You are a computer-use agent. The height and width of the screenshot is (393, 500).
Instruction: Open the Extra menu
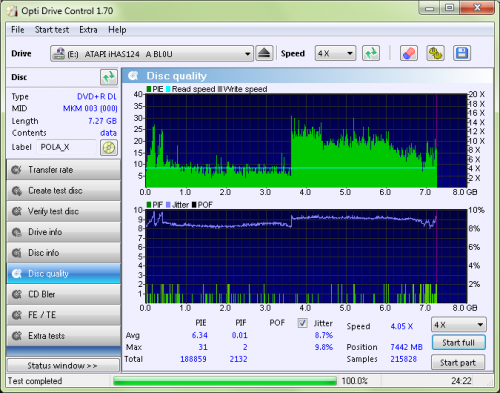88,30
